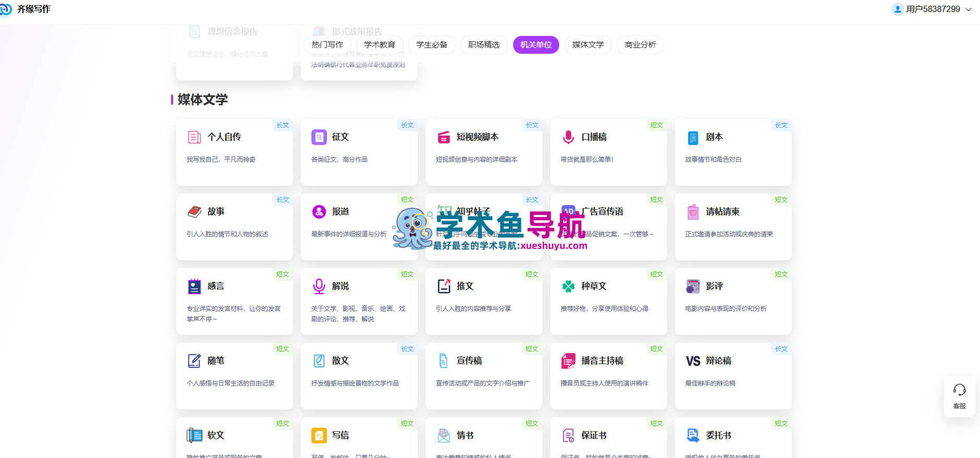980x458 pixels.
Task: Click the 随笔 pencil edit icon
Action: coord(194,361)
